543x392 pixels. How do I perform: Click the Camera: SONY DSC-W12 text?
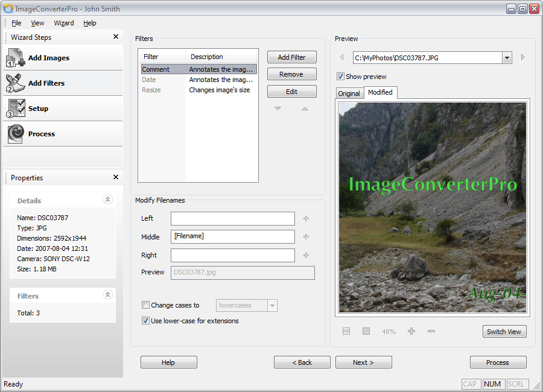point(53,259)
